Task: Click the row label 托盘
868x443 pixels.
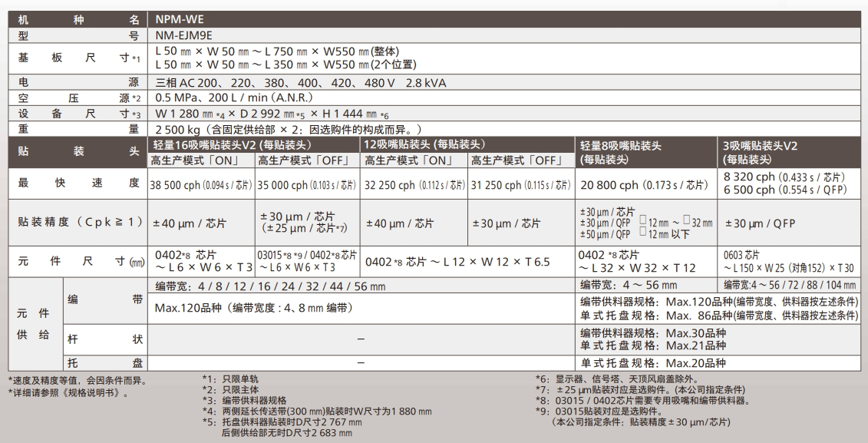Action: pos(105,363)
